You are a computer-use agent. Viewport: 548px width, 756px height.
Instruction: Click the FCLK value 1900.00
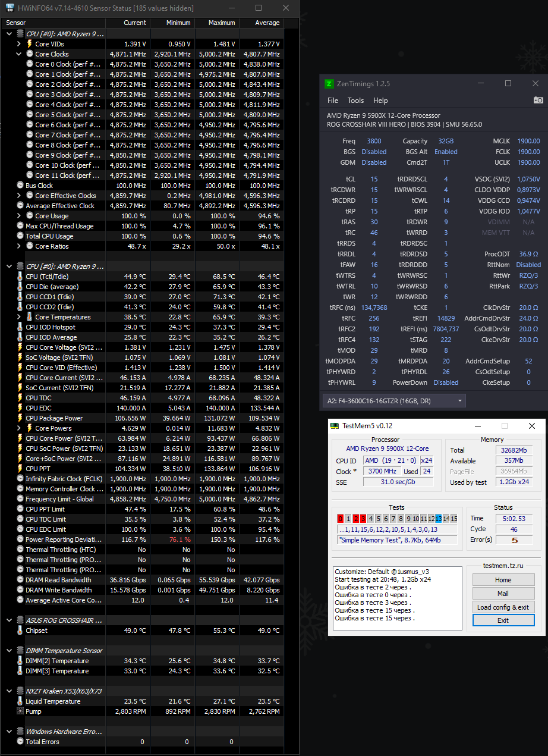[x=528, y=152]
